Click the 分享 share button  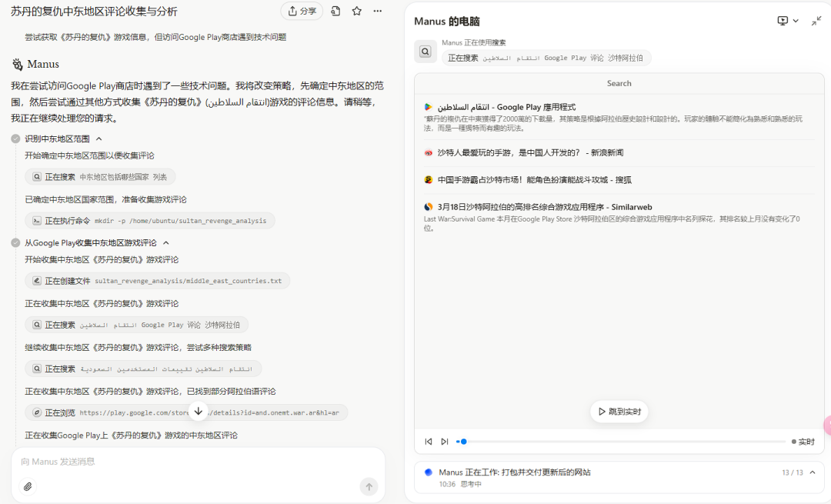coord(302,11)
